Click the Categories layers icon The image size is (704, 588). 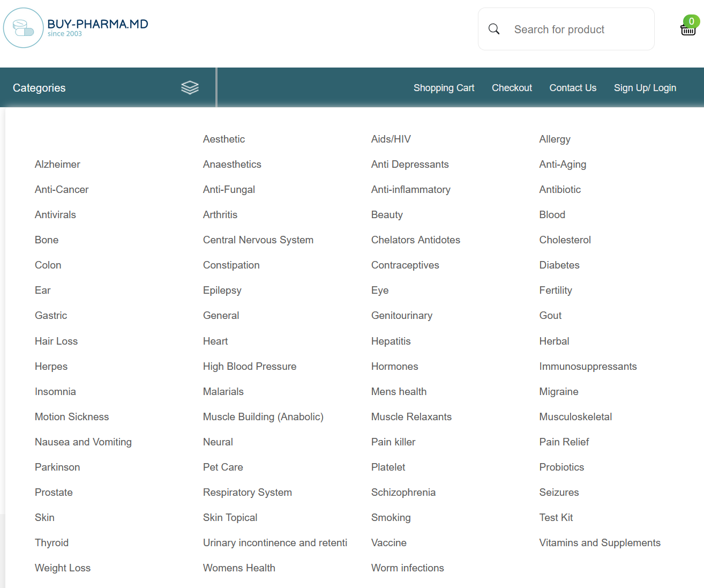click(x=190, y=87)
